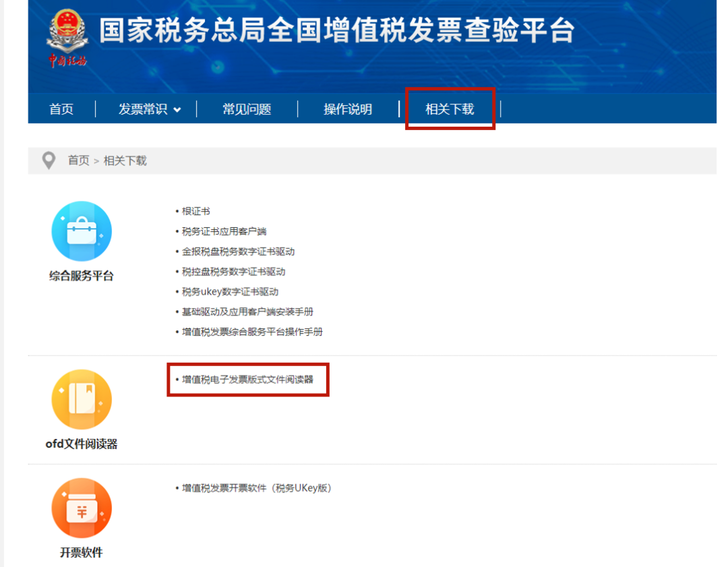The height and width of the screenshot is (567, 728).
Task: Click the 综合服务平台 section label
Action: pyautogui.click(x=82, y=276)
